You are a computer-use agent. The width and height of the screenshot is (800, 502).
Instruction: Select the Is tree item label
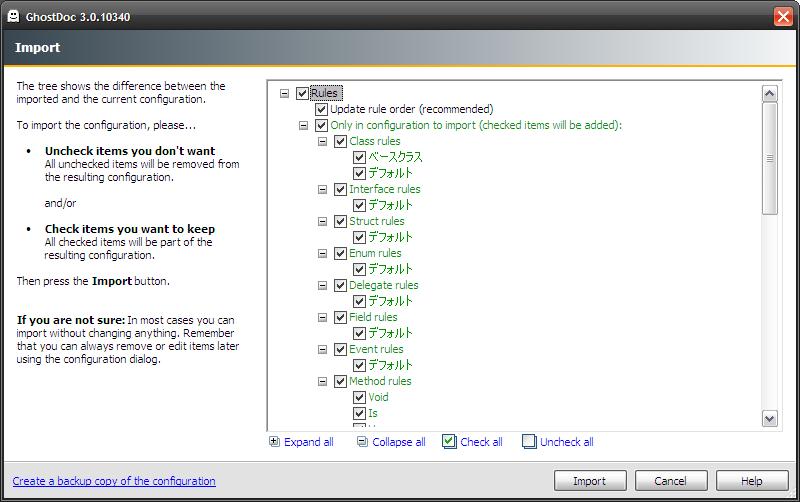click(373, 413)
